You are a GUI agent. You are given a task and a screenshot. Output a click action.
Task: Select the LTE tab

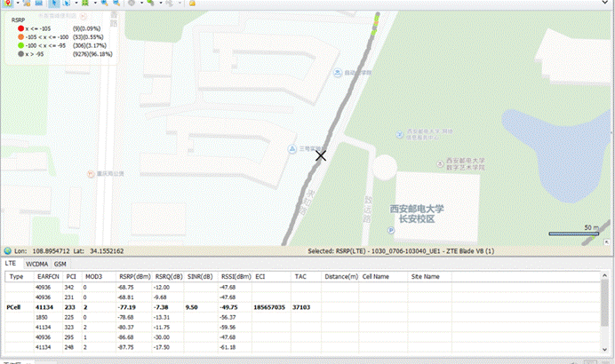coord(11,264)
